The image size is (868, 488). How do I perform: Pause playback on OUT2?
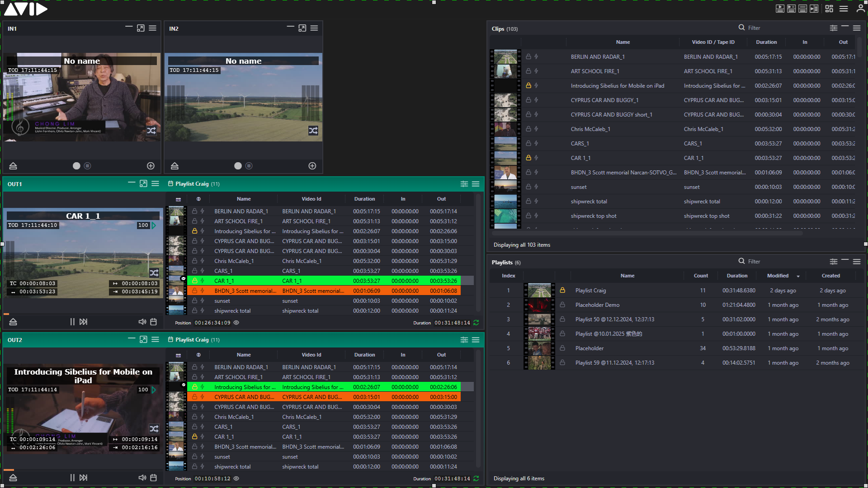72,478
